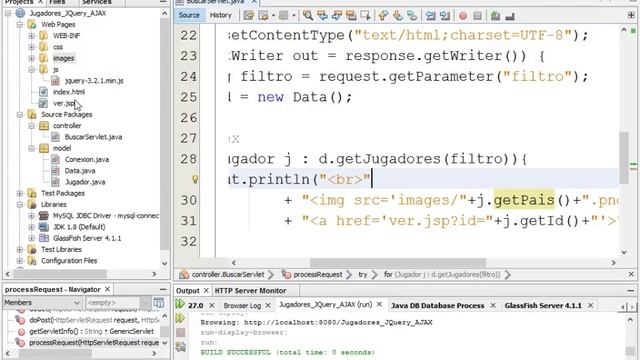Click the Comment toolbar icon
Viewport: 640px width, 360px height.
click(495, 16)
